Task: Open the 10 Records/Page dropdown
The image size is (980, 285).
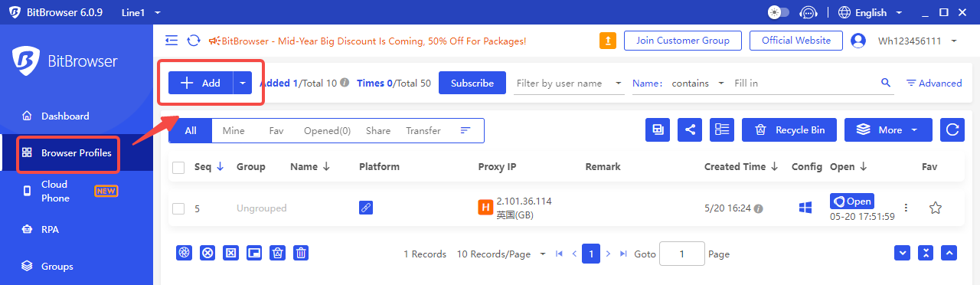Action: (x=501, y=254)
